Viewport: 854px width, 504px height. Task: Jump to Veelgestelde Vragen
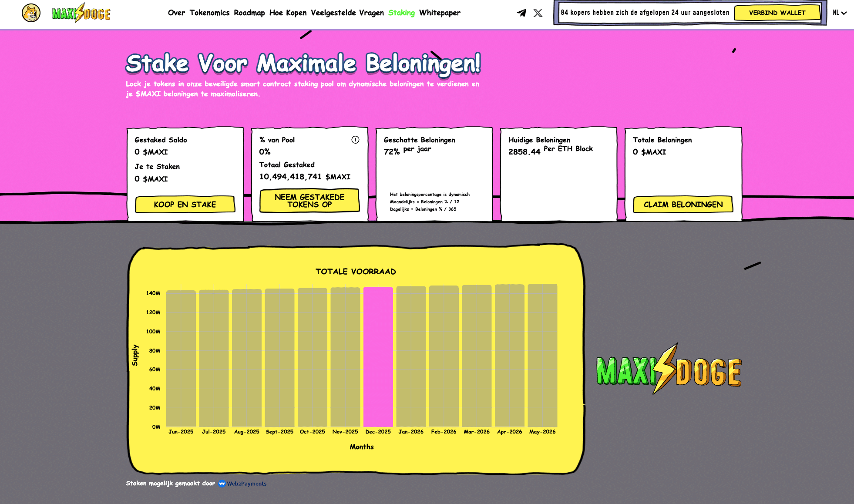(347, 13)
